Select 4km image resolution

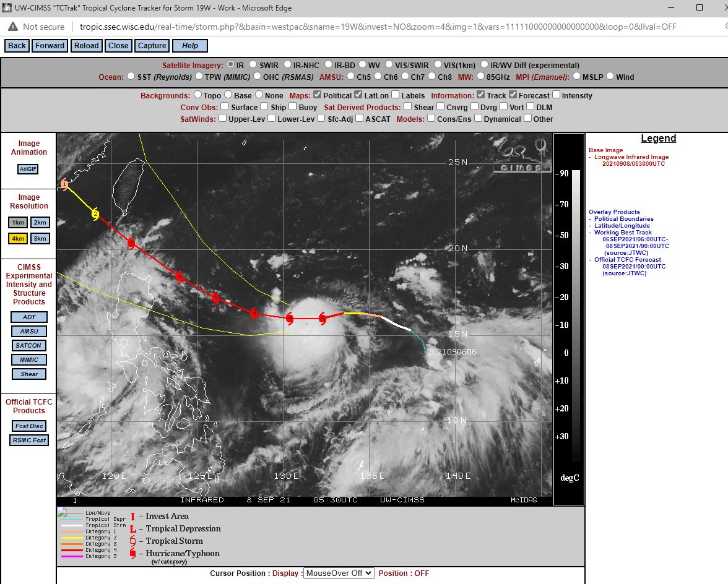tap(17, 238)
